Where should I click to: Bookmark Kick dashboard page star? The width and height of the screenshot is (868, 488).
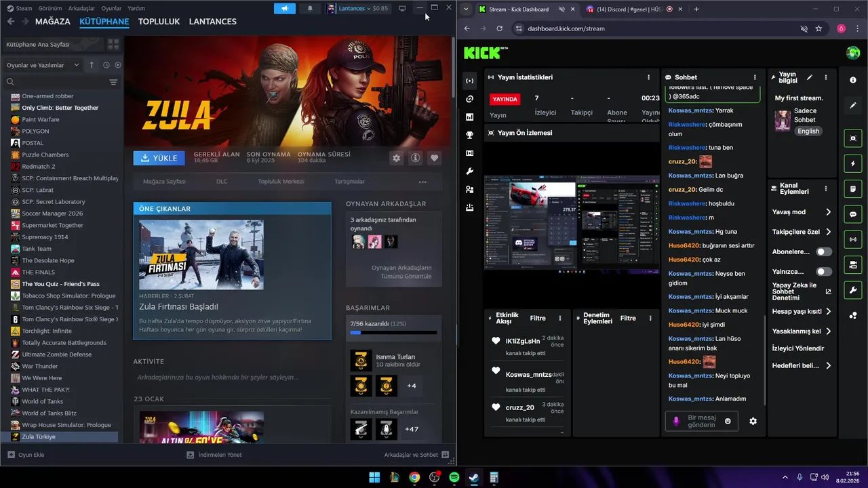818,28
